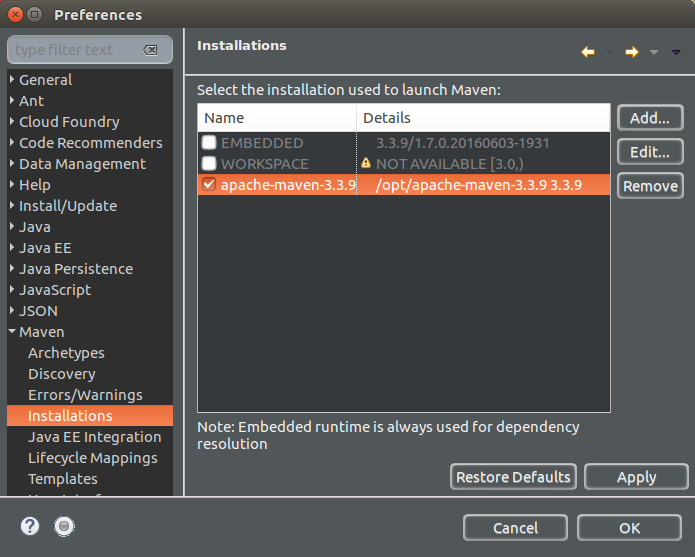Expand the JSON tree node
The height and width of the screenshot is (557, 695).
click(12, 310)
